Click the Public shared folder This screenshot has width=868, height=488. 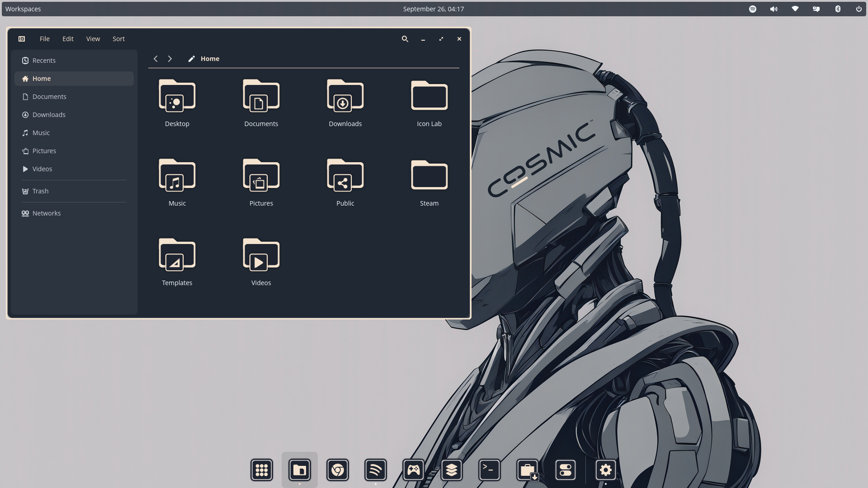[x=345, y=176]
